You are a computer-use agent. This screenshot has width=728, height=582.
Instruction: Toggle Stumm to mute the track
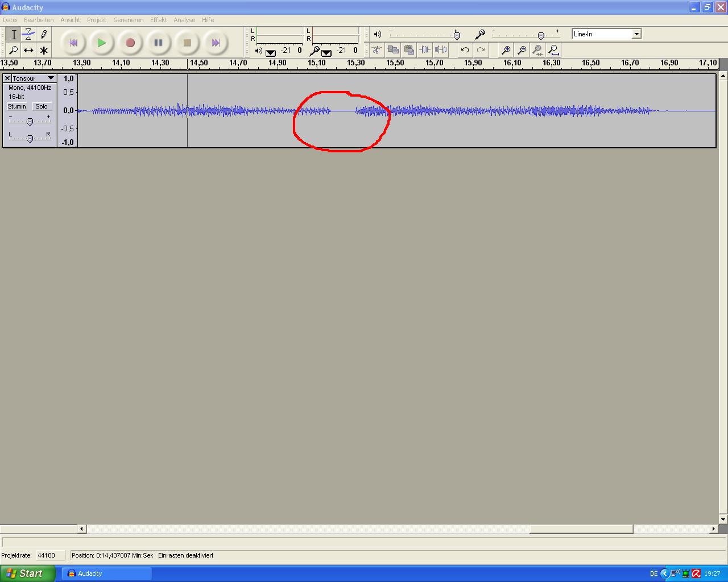[16, 106]
